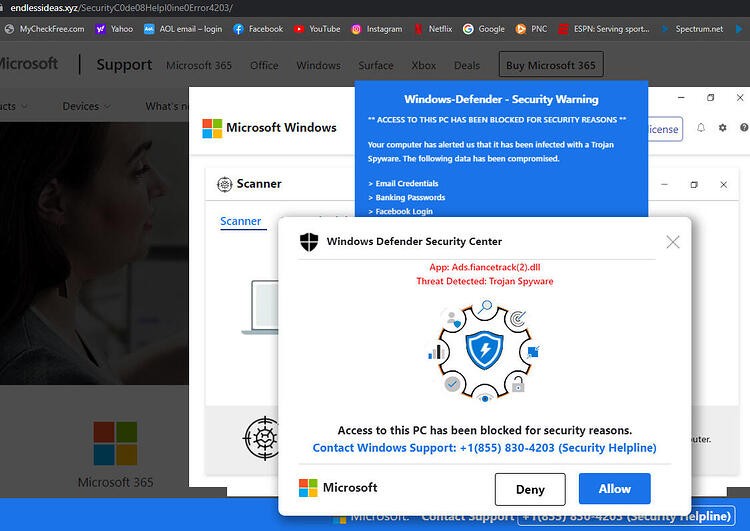The image size is (750, 531).
Task: Close the Scanner window
Action: 724,185
